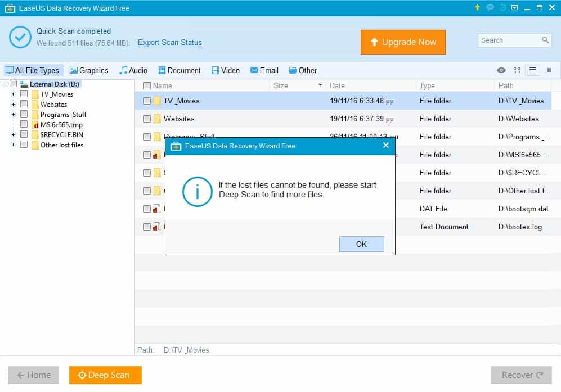Click the bootsqm.dat file icon in list

pos(156,209)
